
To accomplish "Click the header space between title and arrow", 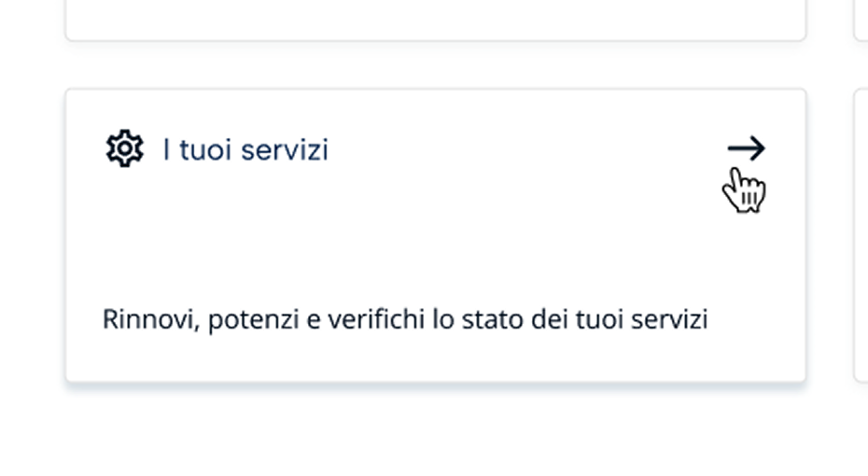I will click(523, 149).
